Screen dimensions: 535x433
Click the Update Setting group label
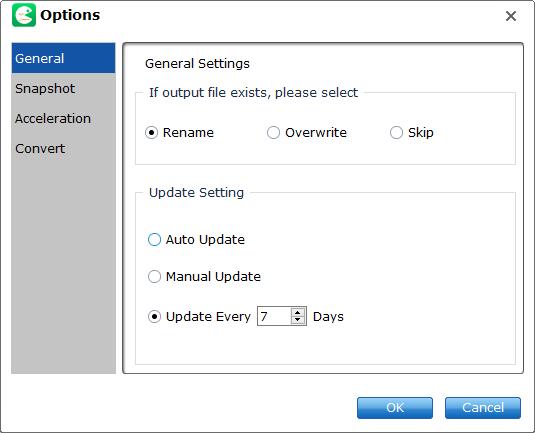pyautogui.click(x=197, y=192)
